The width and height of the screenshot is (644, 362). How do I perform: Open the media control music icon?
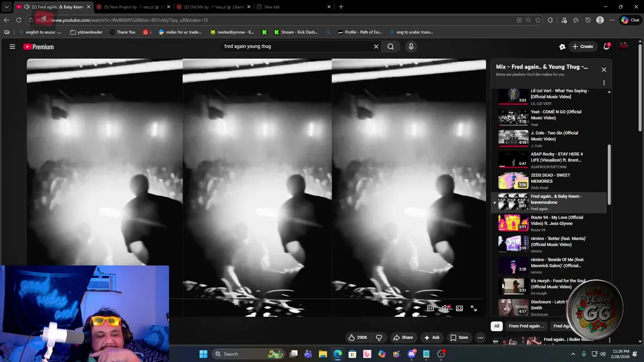click(563, 20)
